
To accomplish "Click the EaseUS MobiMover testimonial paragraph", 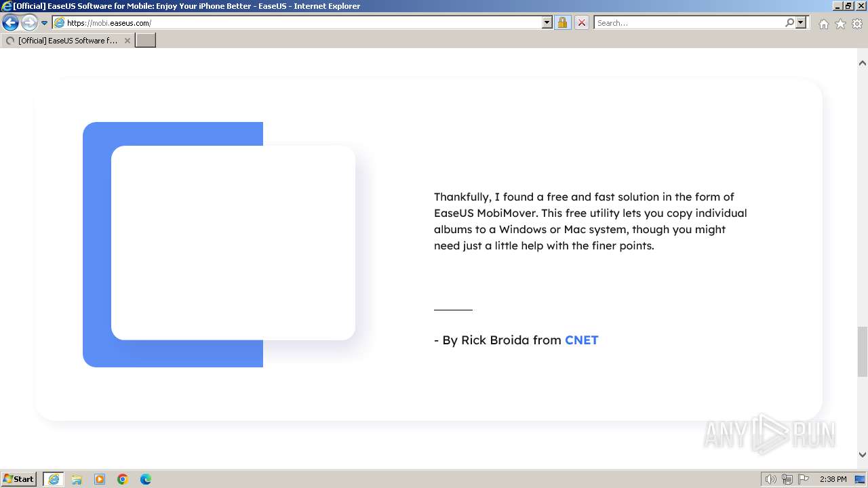I will pos(591,221).
